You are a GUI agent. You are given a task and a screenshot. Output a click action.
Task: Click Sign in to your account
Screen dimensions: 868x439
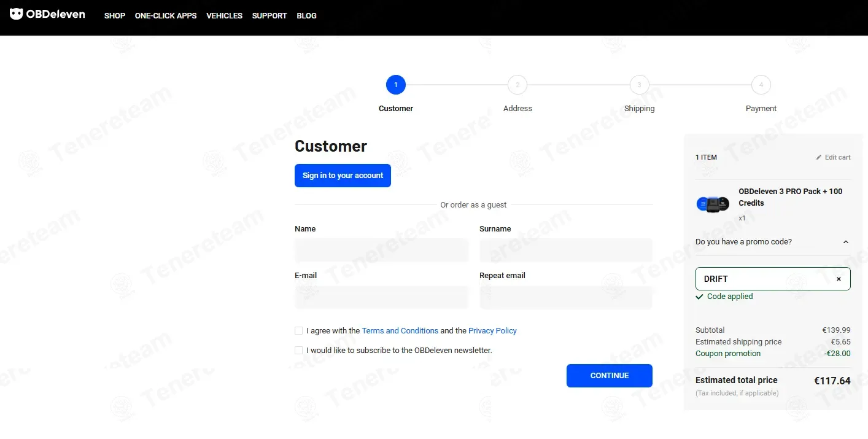[343, 176]
